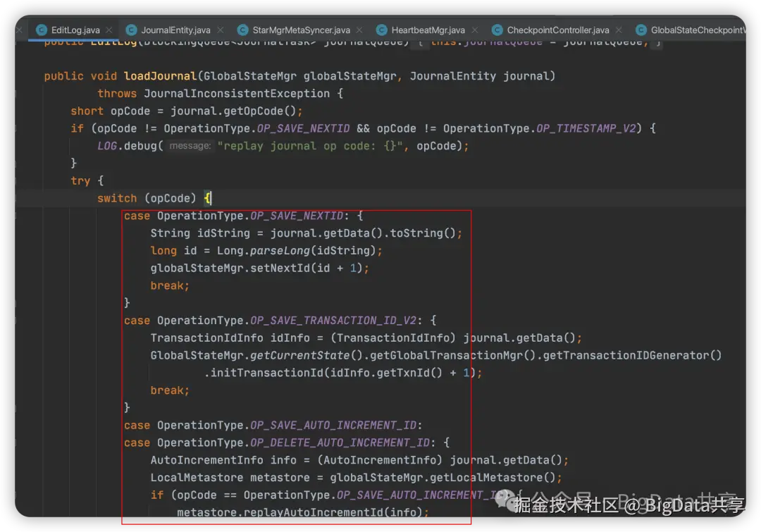Switch to the EditLog.java tab
The width and height of the screenshot is (761, 532).
[x=75, y=30]
